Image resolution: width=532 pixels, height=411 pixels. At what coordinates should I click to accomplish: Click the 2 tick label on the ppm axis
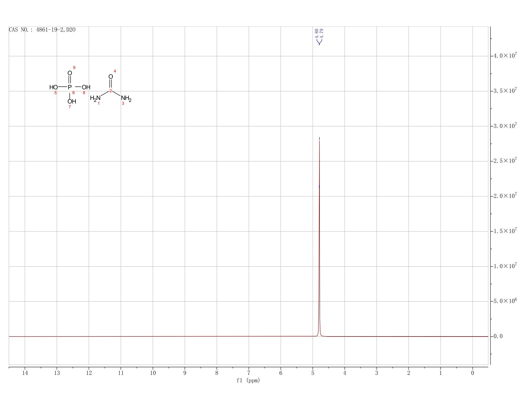[409, 373]
